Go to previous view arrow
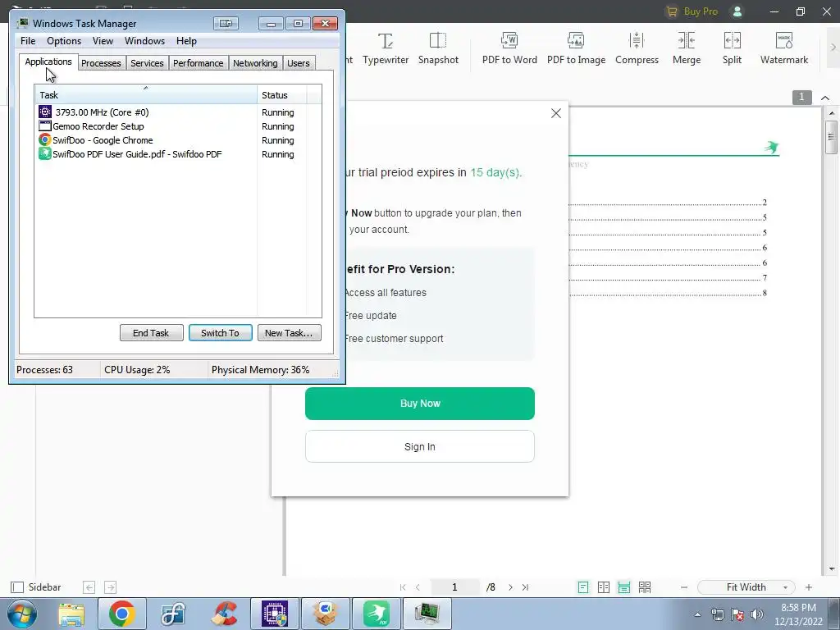 point(89,587)
